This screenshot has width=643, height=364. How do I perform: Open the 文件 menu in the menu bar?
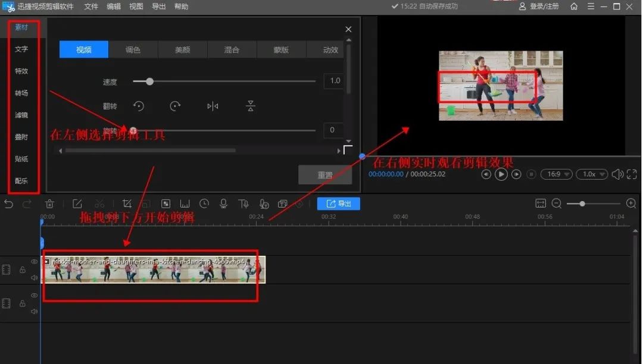[91, 7]
